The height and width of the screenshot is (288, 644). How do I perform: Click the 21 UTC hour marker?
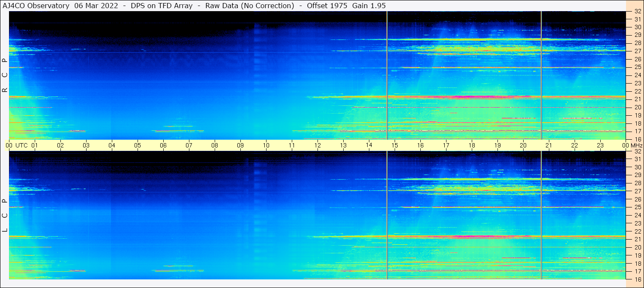pos(549,145)
